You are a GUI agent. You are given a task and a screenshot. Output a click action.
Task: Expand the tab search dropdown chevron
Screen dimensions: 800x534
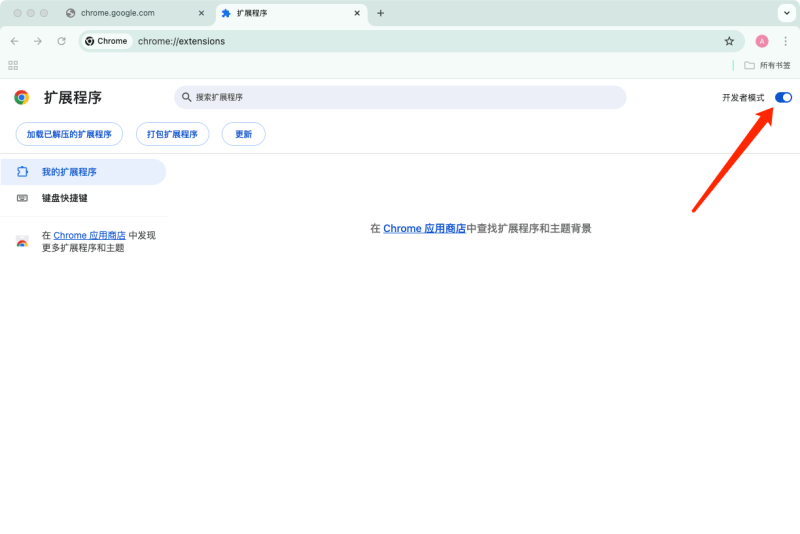click(786, 13)
